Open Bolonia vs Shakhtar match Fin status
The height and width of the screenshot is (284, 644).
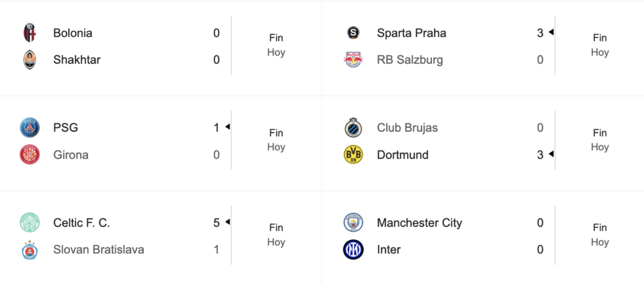tap(276, 38)
